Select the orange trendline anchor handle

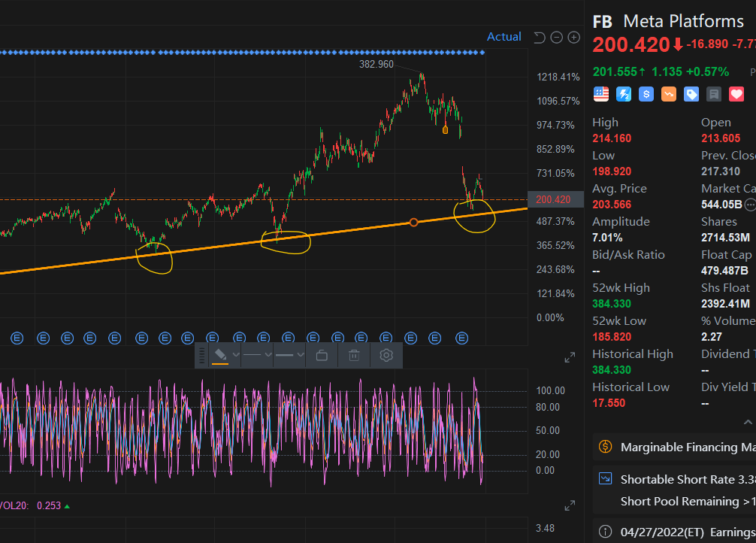coord(413,223)
